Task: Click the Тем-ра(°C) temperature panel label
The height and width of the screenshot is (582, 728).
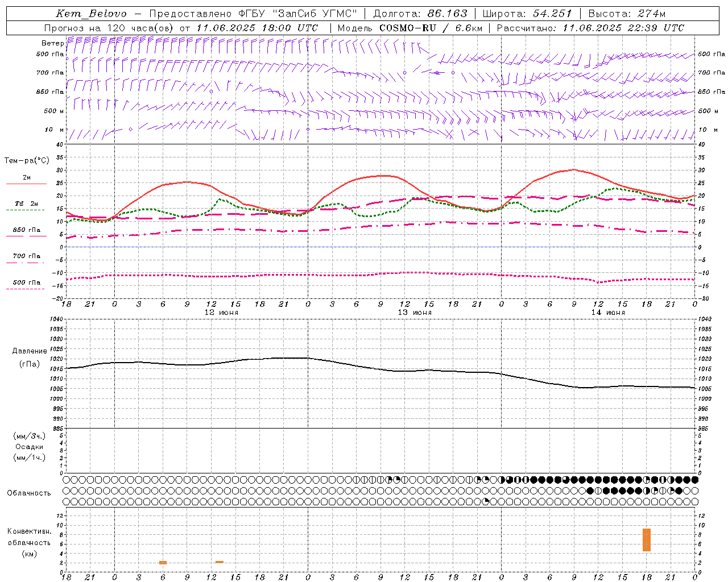Action: tap(27, 161)
